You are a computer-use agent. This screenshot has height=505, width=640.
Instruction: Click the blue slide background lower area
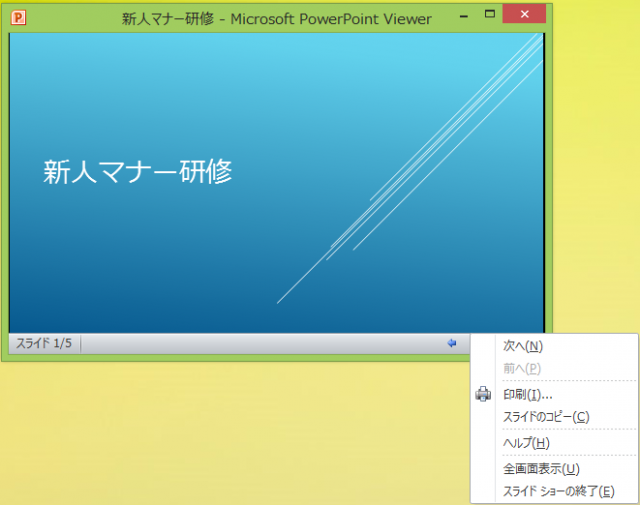[x=150, y=290]
